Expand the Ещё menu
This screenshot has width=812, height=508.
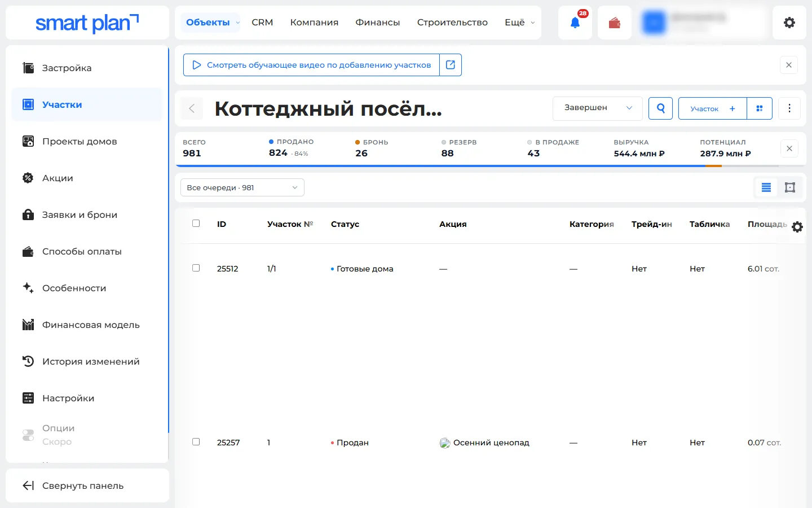tap(519, 23)
